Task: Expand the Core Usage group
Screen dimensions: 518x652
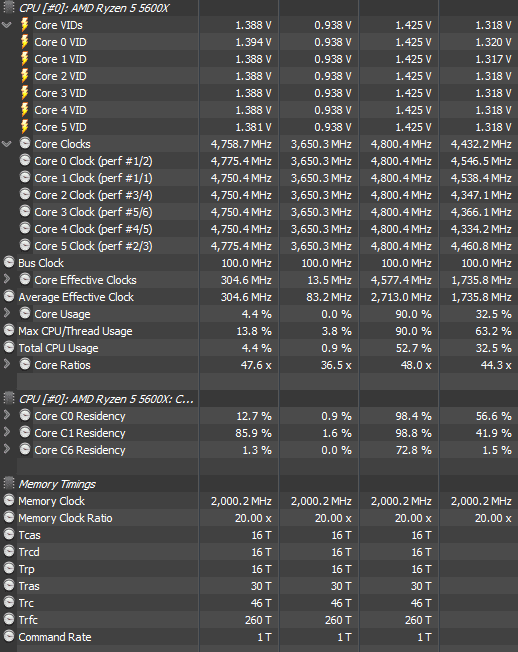Action: click(7, 313)
